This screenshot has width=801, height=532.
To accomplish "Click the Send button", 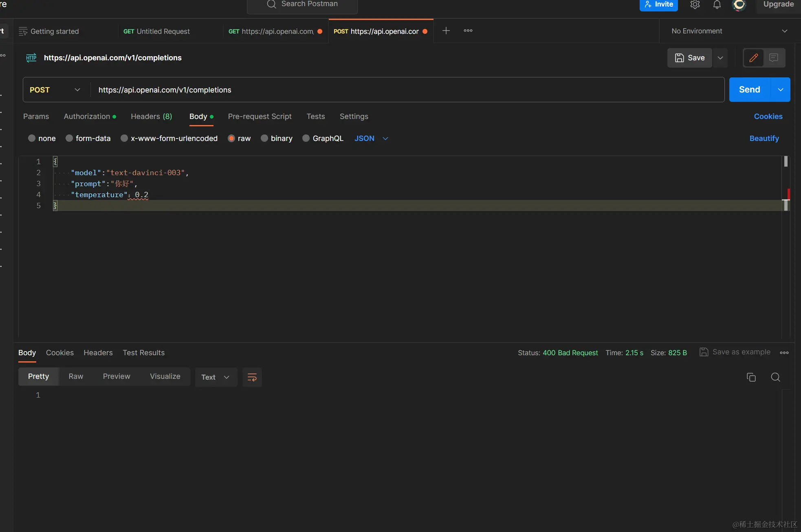I will click(x=750, y=90).
